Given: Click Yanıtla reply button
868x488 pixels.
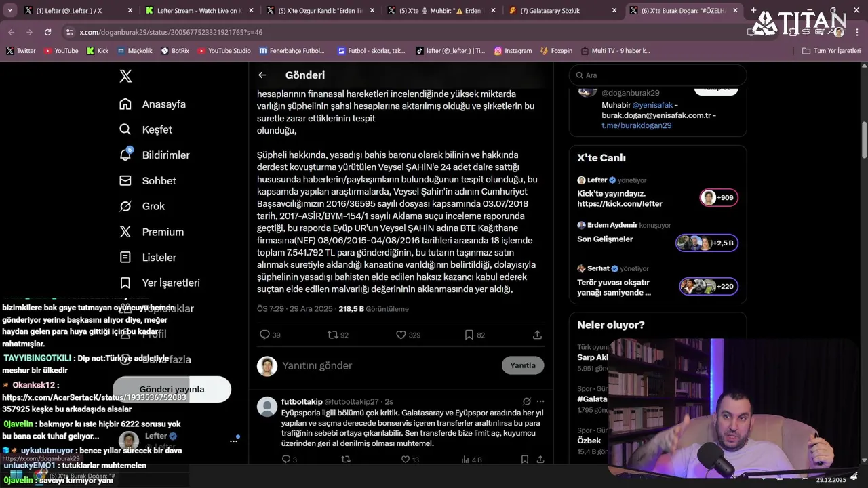Looking at the screenshot, I should point(523,365).
